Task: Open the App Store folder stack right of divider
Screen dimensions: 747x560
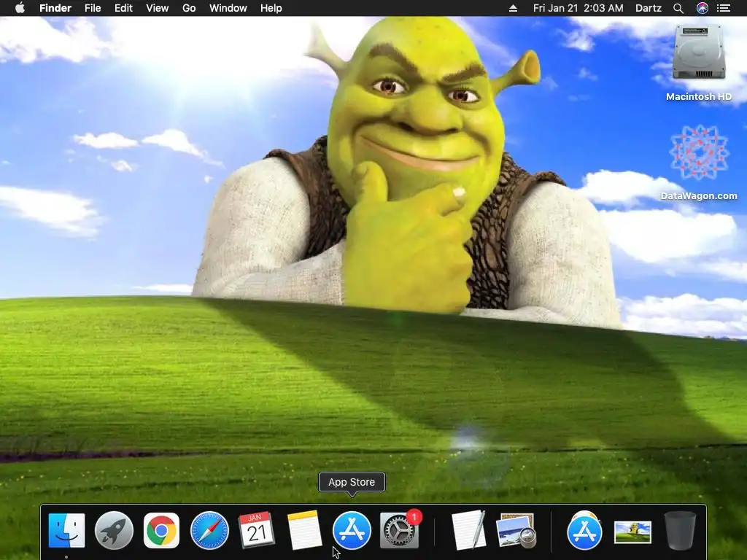Action: click(x=584, y=530)
